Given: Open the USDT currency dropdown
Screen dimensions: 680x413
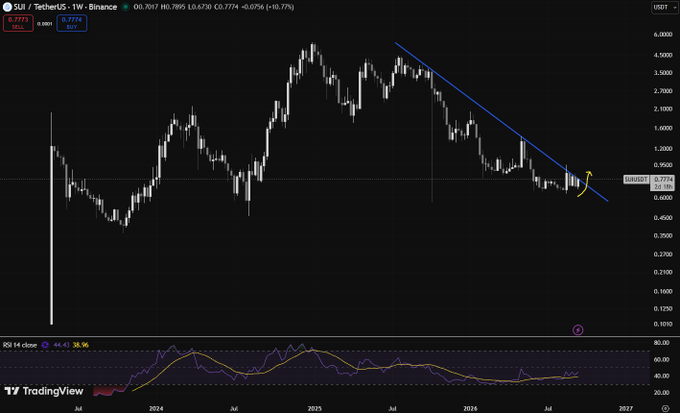Looking at the screenshot, I should click(x=664, y=7).
